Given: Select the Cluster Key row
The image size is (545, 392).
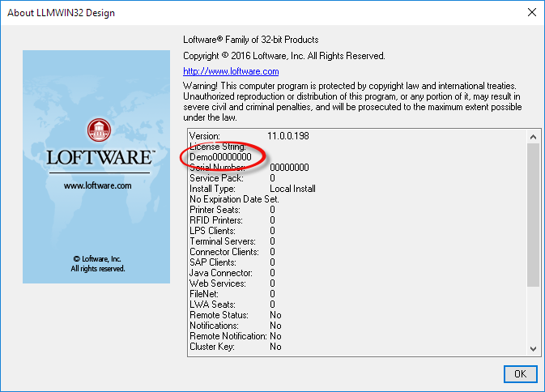Looking at the screenshot, I should [x=236, y=347].
